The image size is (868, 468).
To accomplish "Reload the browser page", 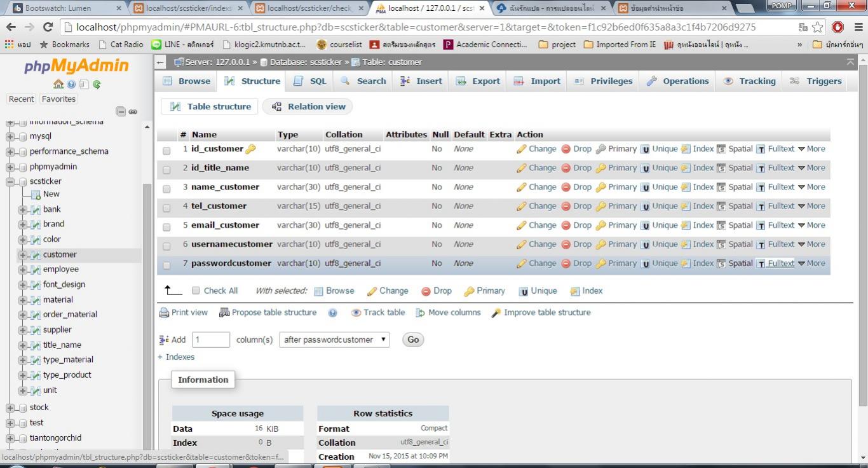I will coord(48,27).
